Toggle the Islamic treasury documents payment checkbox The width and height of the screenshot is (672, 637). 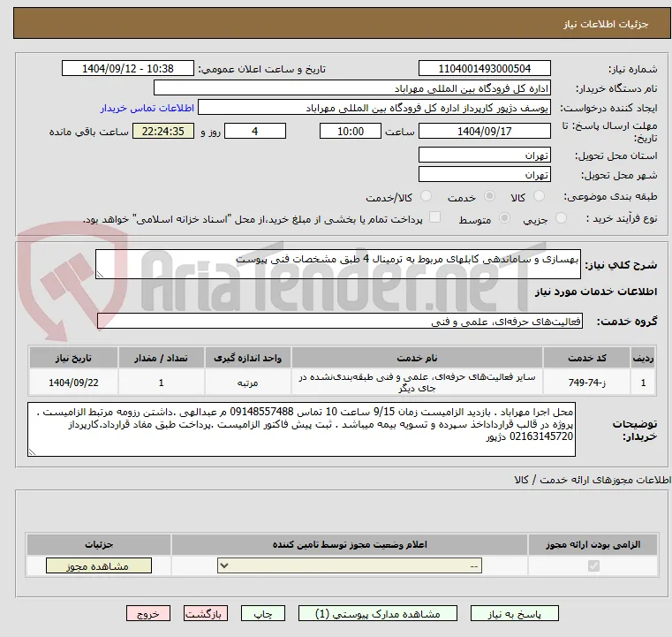(x=435, y=217)
